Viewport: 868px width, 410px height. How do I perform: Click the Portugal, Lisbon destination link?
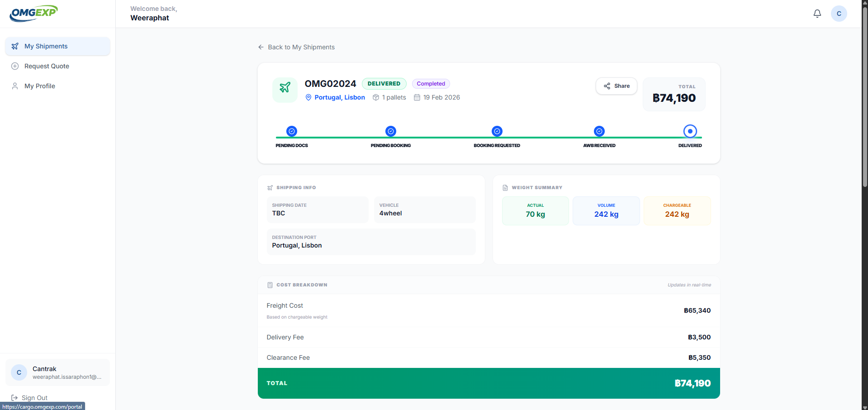point(339,97)
